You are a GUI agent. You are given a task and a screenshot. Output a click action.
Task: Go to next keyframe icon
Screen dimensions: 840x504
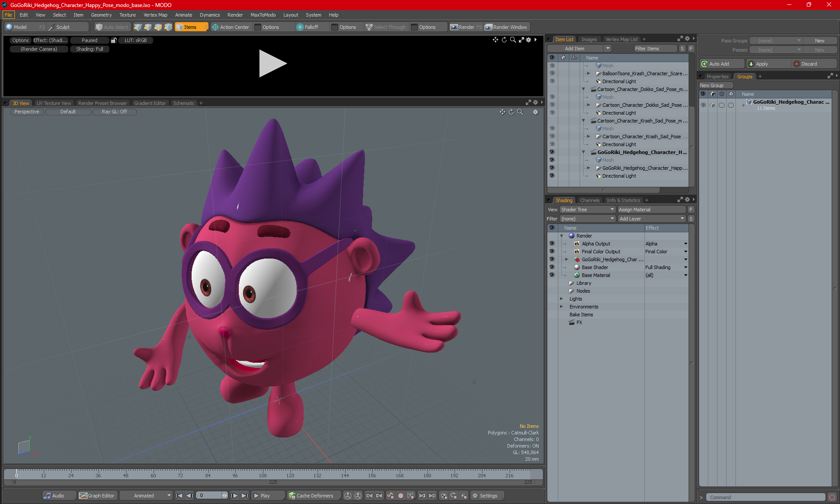point(422,496)
